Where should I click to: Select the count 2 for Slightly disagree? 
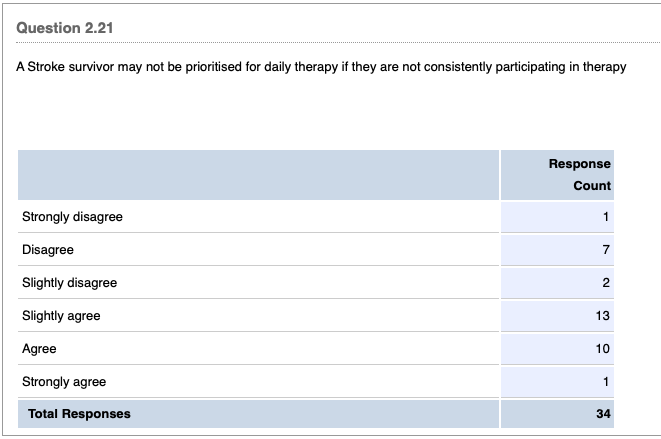[606, 283]
